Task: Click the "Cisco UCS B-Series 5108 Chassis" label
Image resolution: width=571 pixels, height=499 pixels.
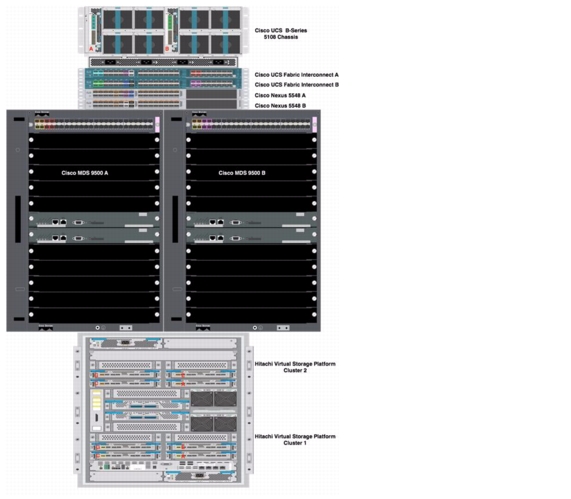Action: coord(281,34)
